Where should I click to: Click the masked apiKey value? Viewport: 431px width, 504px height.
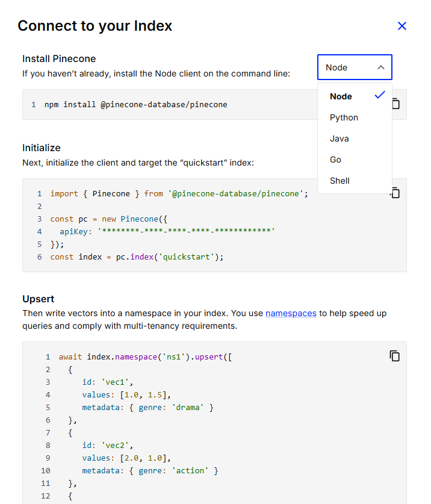[187, 231]
